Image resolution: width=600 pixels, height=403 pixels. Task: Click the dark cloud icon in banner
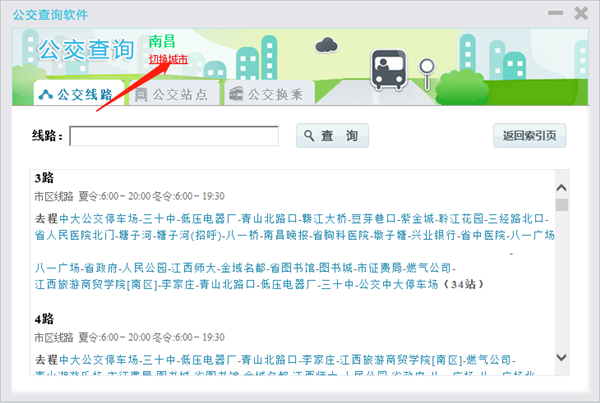coord(326,45)
